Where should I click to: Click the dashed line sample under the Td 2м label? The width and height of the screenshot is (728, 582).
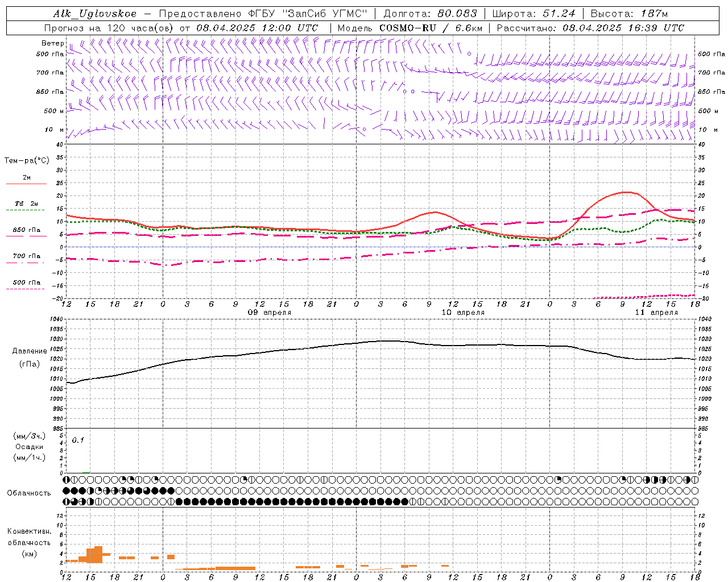(26, 210)
